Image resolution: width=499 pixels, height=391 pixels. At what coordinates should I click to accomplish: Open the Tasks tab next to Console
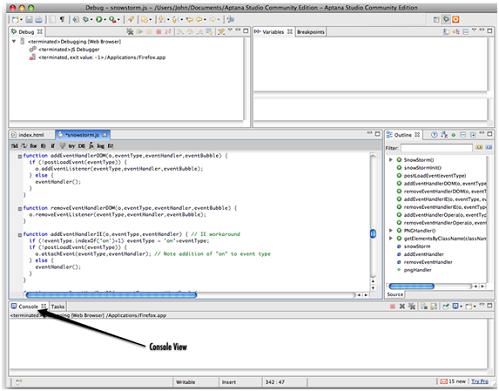58,306
